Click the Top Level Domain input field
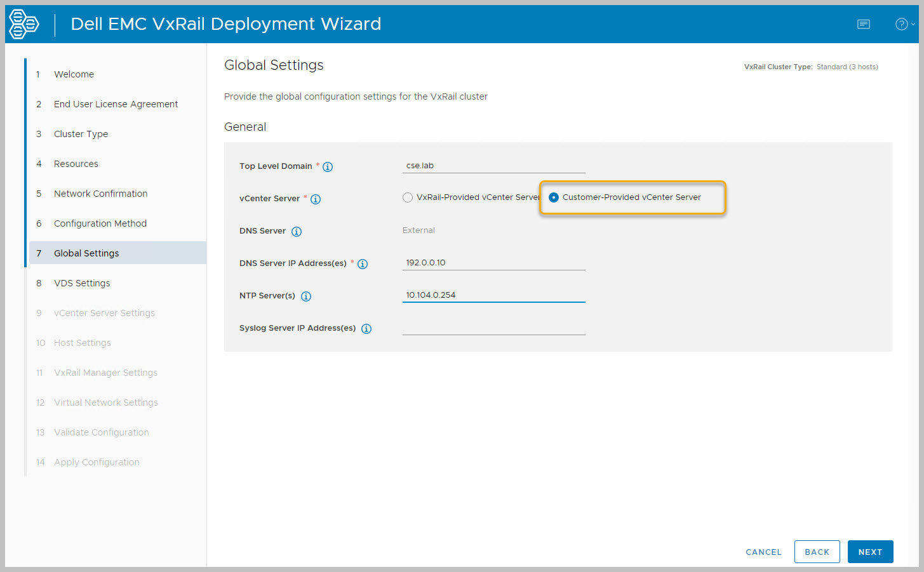The image size is (924, 572). [x=493, y=166]
